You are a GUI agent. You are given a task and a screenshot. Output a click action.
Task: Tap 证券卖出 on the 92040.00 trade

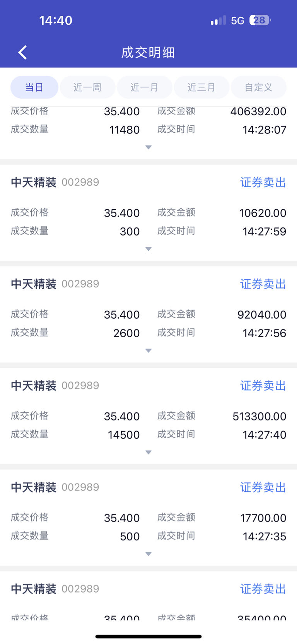263,284
